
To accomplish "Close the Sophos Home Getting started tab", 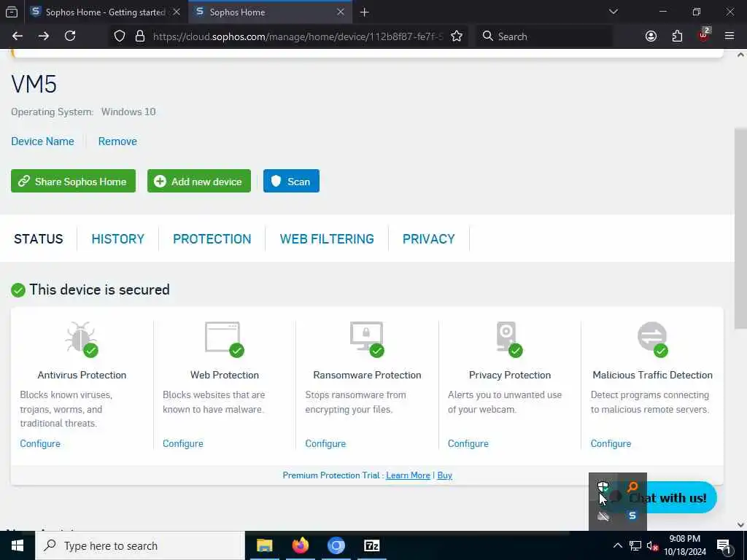I will click(177, 12).
